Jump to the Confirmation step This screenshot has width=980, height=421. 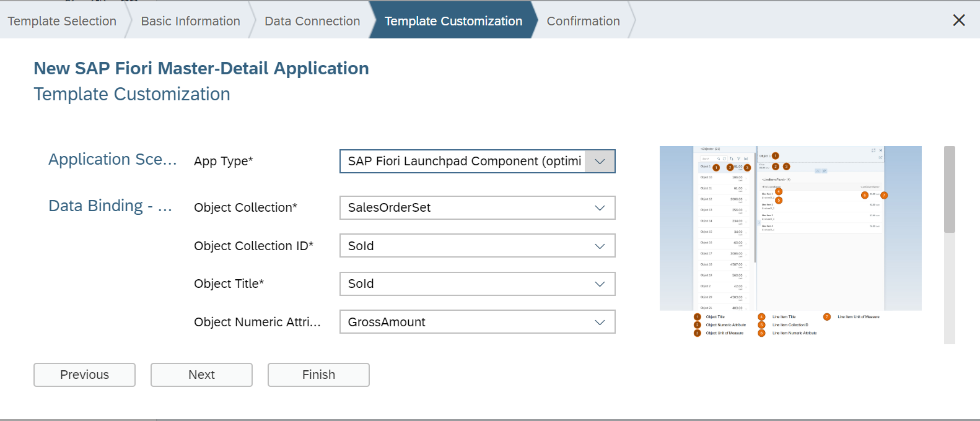[x=583, y=21]
